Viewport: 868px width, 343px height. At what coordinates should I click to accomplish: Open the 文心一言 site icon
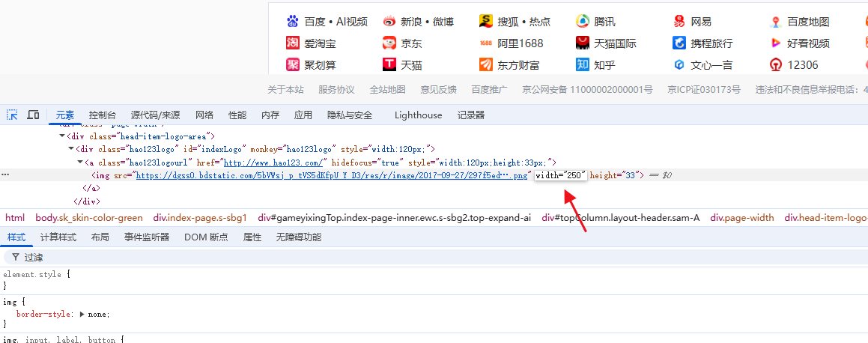tap(679, 64)
